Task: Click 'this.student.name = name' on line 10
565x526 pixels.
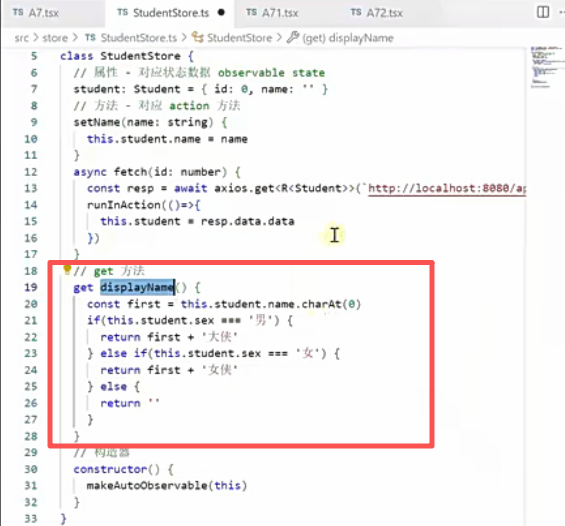Action: coord(167,139)
